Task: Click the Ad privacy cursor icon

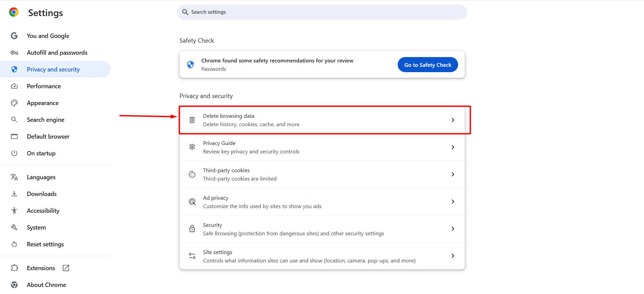Action: click(x=192, y=201)
